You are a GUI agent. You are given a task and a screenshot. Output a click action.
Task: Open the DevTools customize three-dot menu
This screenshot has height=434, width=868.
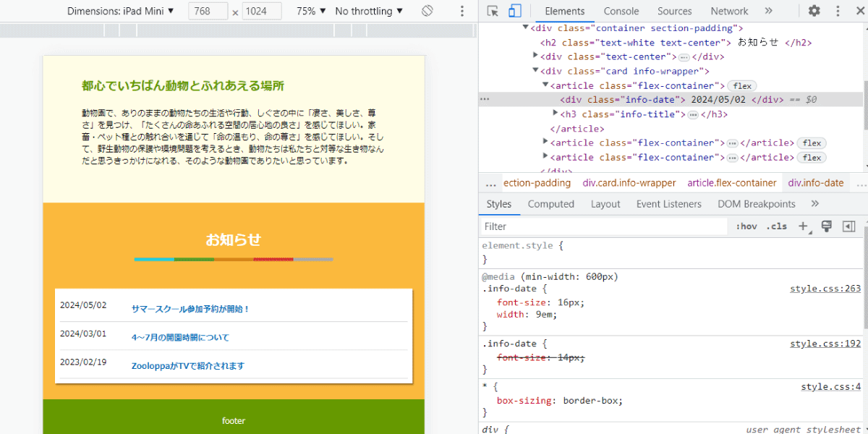tap(836, 11)
